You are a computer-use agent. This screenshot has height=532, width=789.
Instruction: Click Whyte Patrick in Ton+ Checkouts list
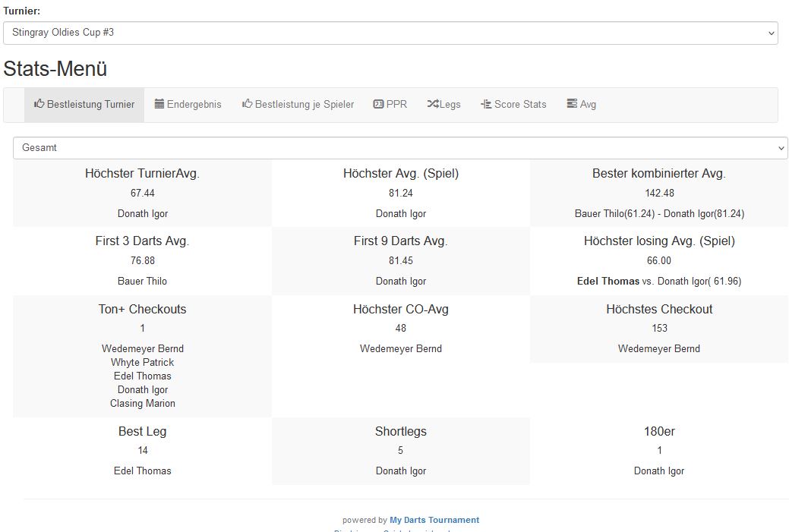(x=142, y=362)
